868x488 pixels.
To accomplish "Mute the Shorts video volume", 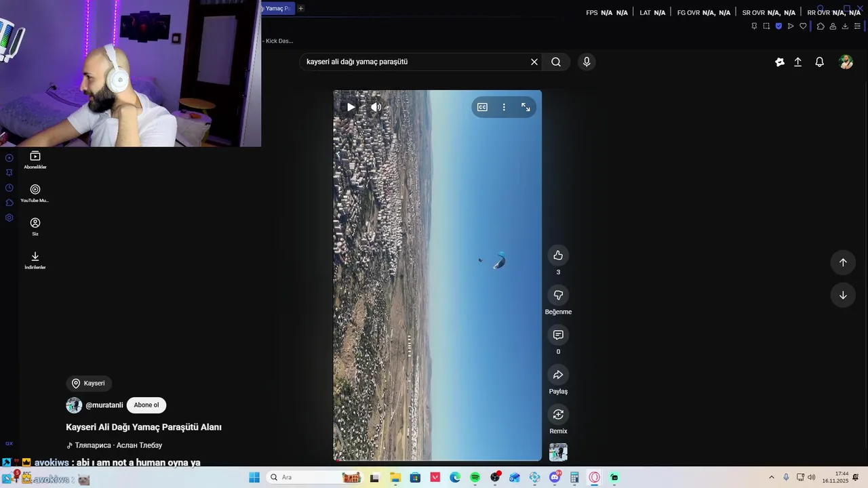I will coord(376,107).
